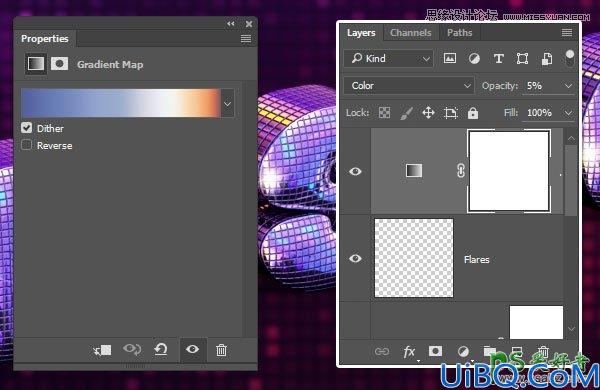Create new fill or adjustment layer
This screenshot has width=600, height=390.
pos(463,352)
